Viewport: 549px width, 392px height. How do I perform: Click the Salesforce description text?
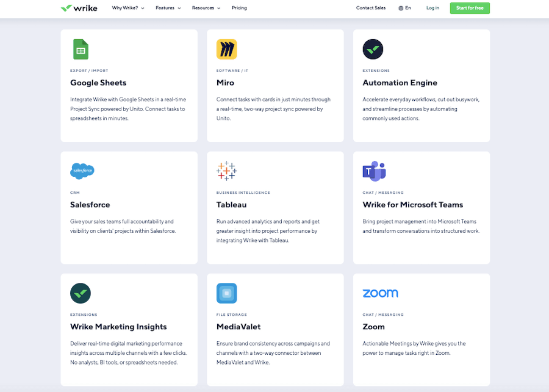pos(123,226)
